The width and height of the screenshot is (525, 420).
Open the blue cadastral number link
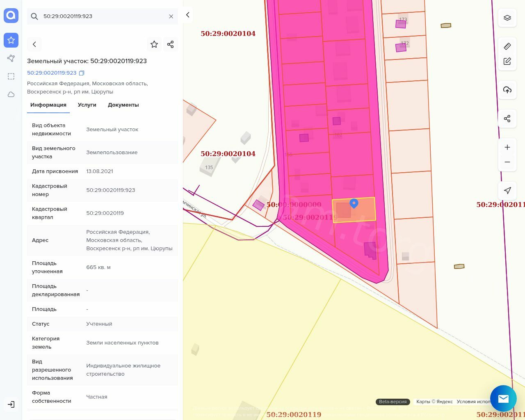point(52,73)
